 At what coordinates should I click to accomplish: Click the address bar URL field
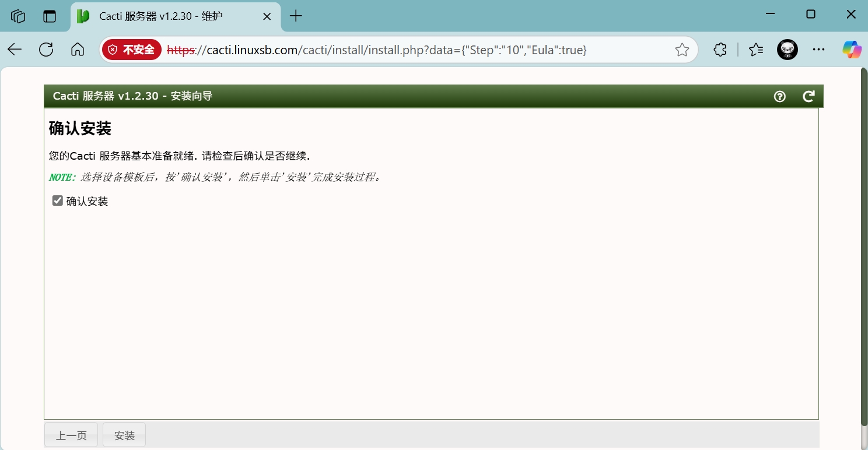click(408, 50)
